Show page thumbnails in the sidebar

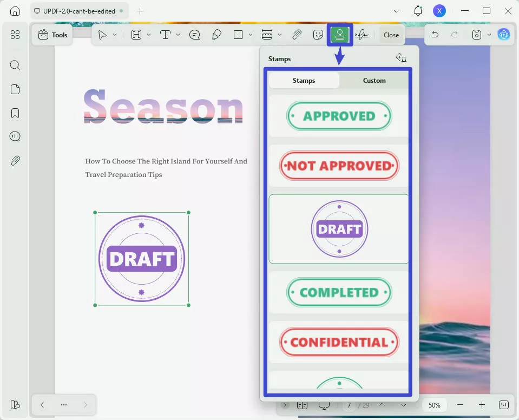point(15,89)
